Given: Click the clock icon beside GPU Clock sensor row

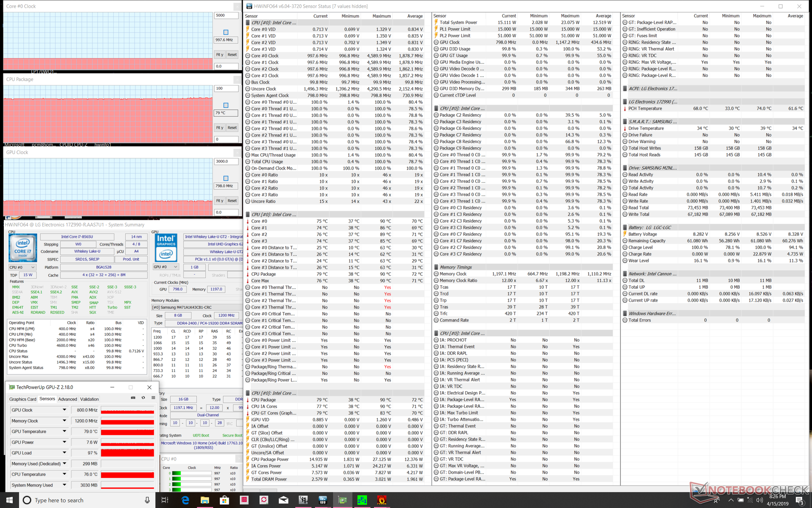Looking at the screenshot, I should 436,42.
